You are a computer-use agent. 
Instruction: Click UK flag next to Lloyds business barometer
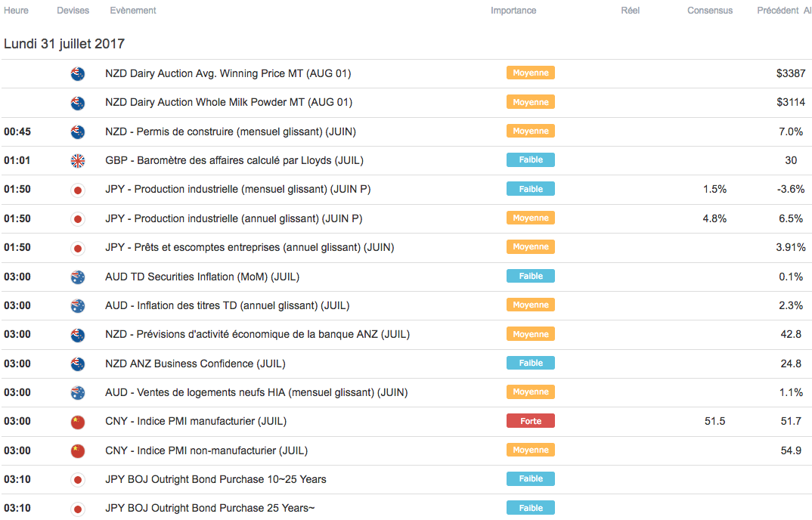77,160
